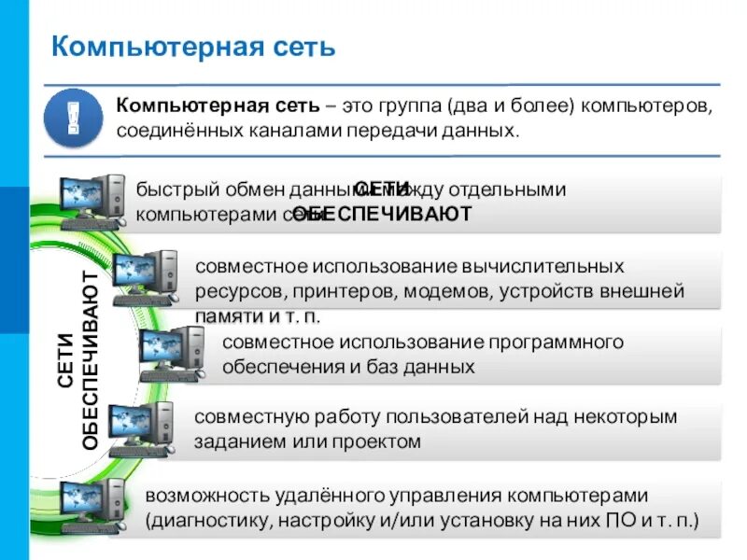
Task: Click the line 'ресурсов, принтеров, модемов, устройств внешней'
Action: click(x=440, y=291)
